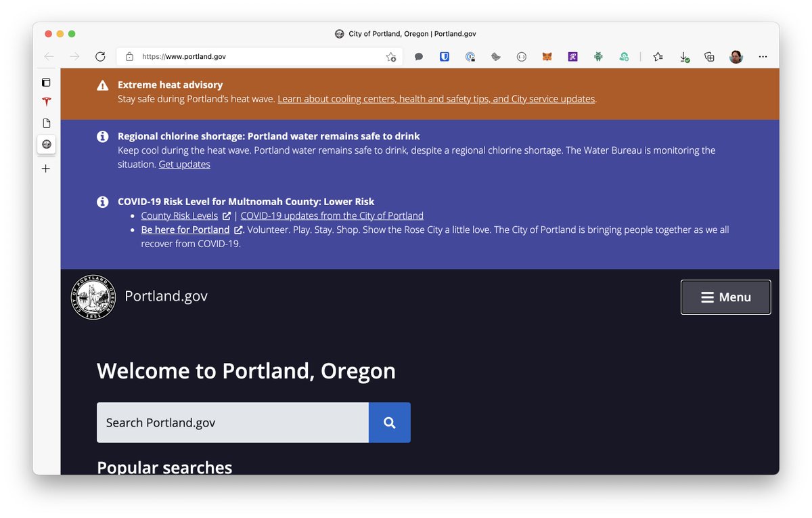Click the chlorine shortage info icon
The height and width of the screenshot is (518, 812).
coord(102,137)
